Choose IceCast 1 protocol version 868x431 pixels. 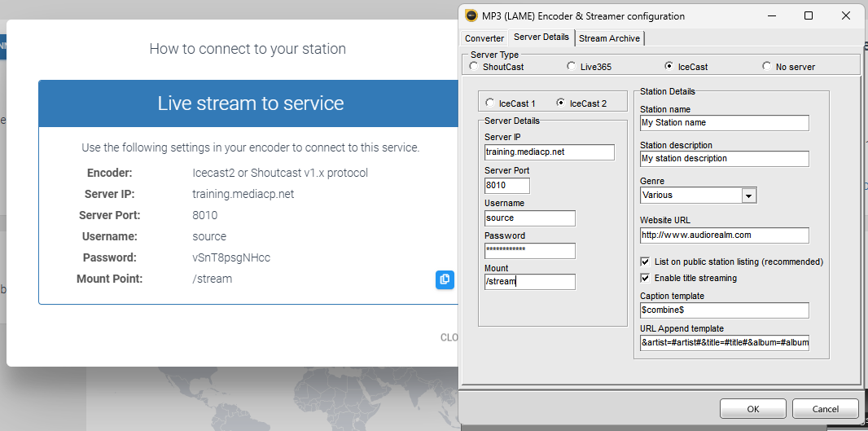click(x=489, y=103)
